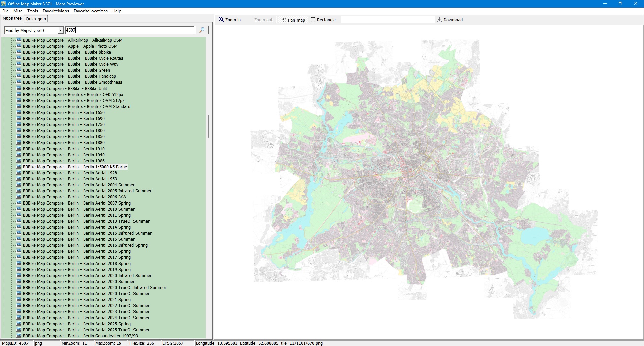Click the Download arrow icon
Image resolution: width=644 pixels, height=346 pixels.
click(439, 20)
